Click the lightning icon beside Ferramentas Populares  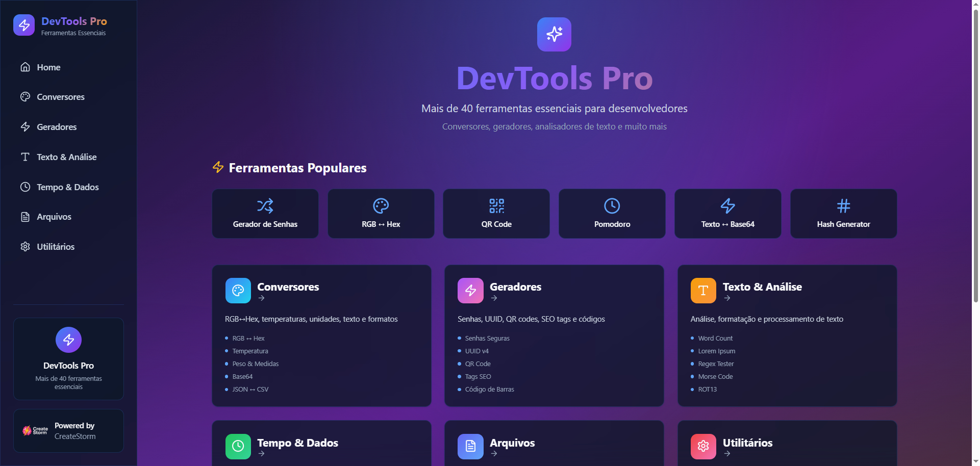pyautogui.click(x=218, y=167)
